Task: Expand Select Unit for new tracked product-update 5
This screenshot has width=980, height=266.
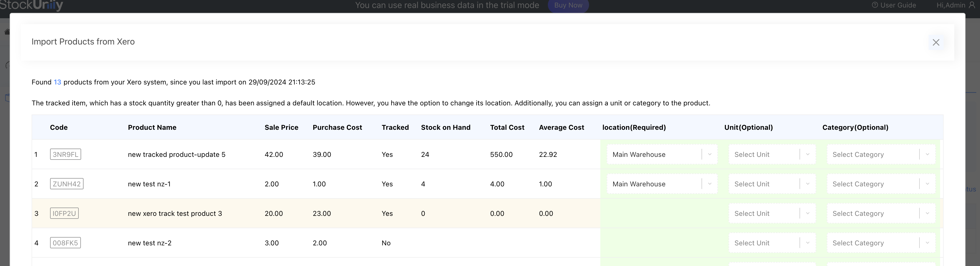Action: pos(771,154)
